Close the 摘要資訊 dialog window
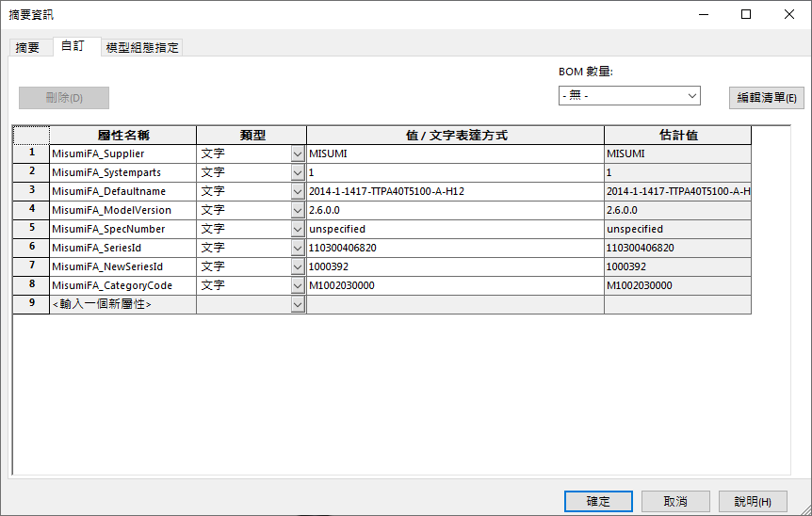This screenshot has height=516, width=812. click(x=789, y=14)
